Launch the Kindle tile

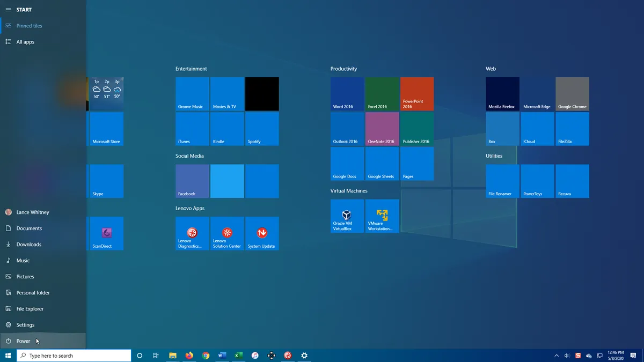coord(227,129)
